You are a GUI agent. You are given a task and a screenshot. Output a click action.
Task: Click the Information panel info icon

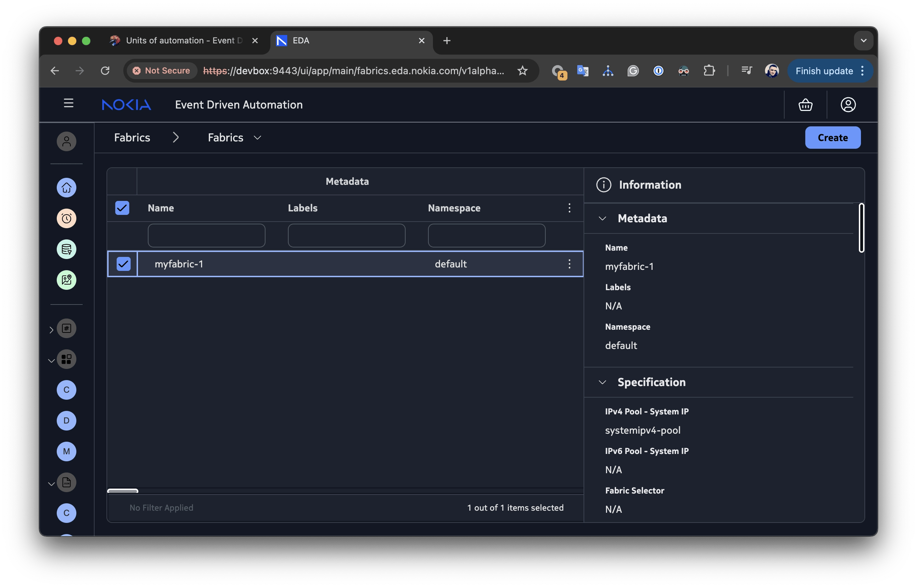coord(604,185)
